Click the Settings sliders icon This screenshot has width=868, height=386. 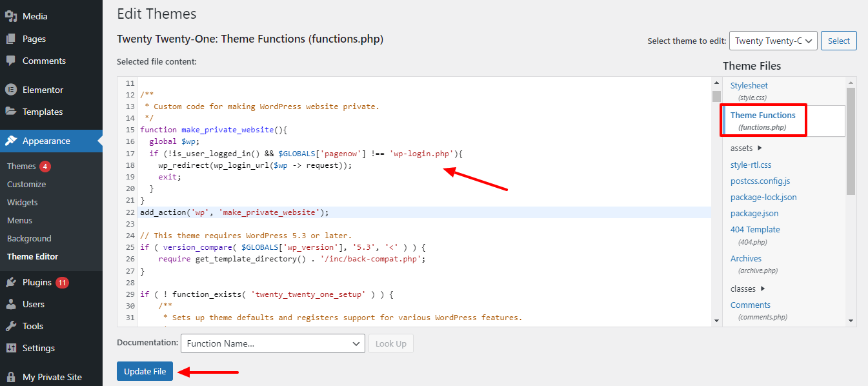[x=11, y=348]
